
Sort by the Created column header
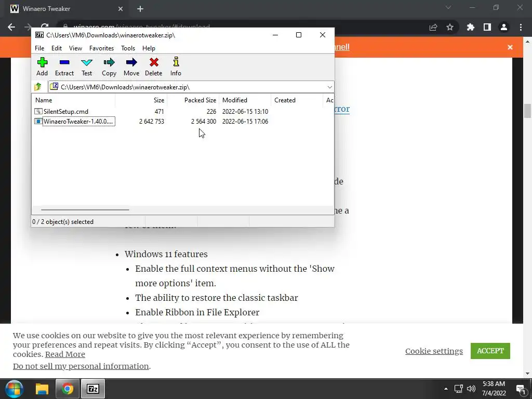coord(297,100)
